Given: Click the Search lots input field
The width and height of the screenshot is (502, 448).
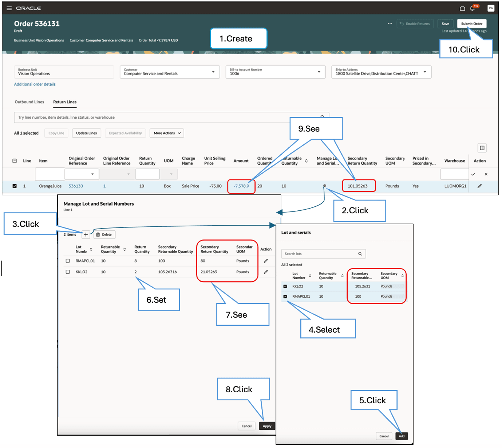Looking at the screenshot, I should [323, 254].
